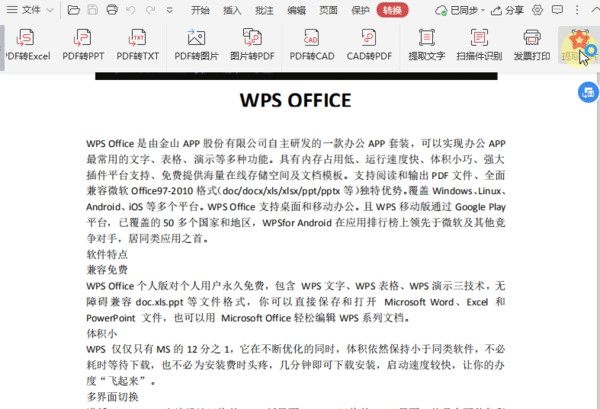Switch to the 编辑 tab
Viewport: 600px width, 409px height.
pos(297,10)
